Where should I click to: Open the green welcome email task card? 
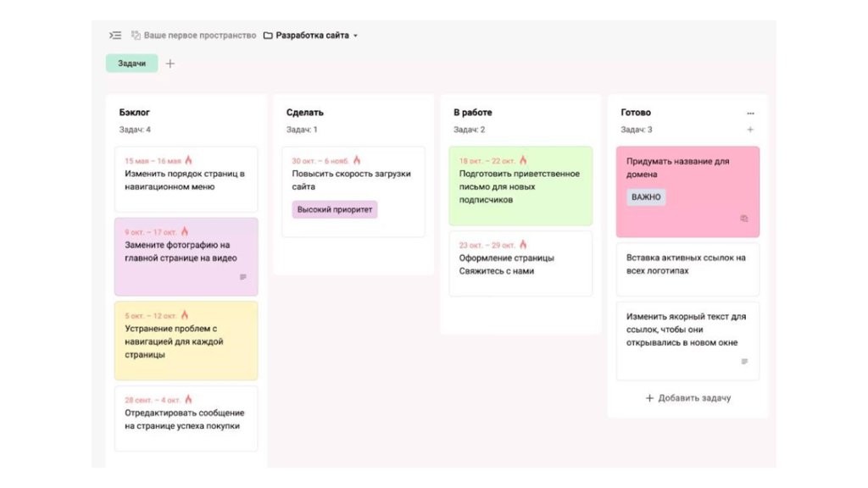pyautogui.click(x=520, y=186)
